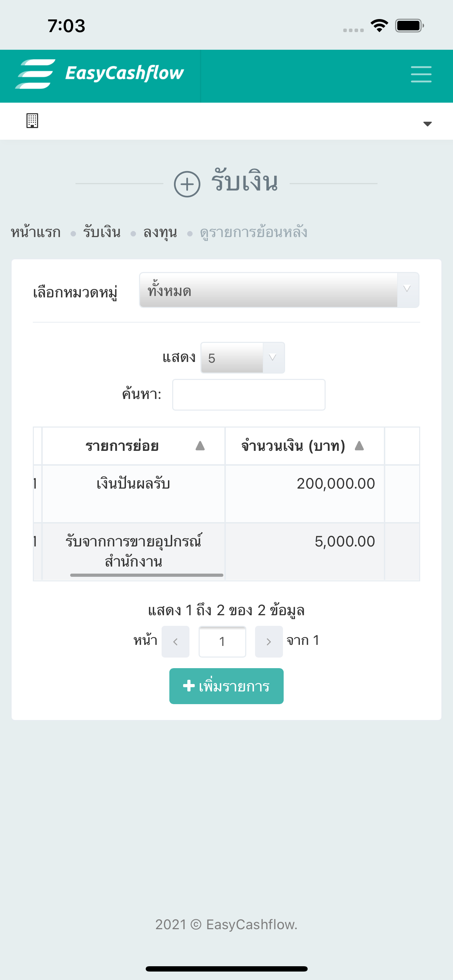Click the เพิ่มรายการ add button
The height and width of the screenshot is (980, 453).
[x=226, y=686]
